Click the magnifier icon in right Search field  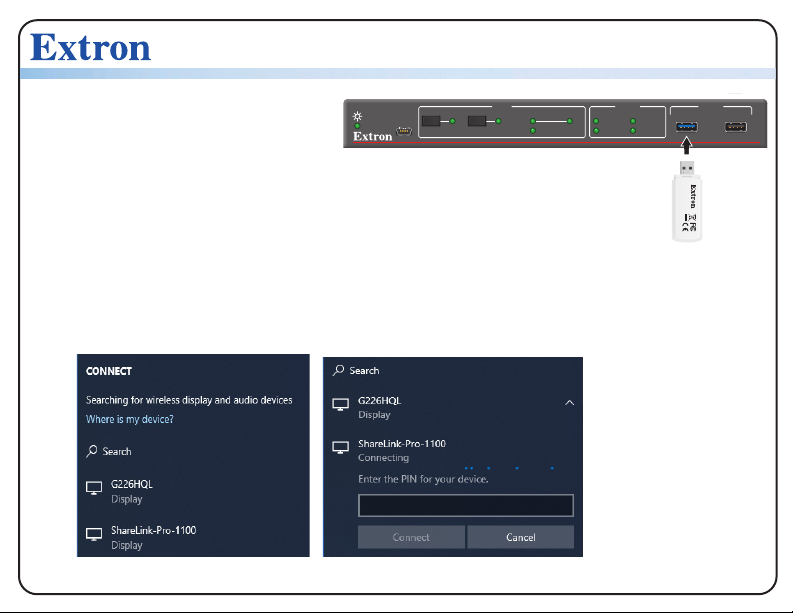point(338,370)
